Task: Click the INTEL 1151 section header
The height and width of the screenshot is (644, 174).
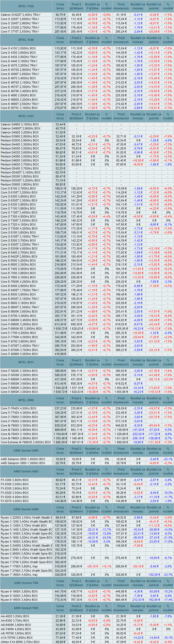Action: (26, 116)
